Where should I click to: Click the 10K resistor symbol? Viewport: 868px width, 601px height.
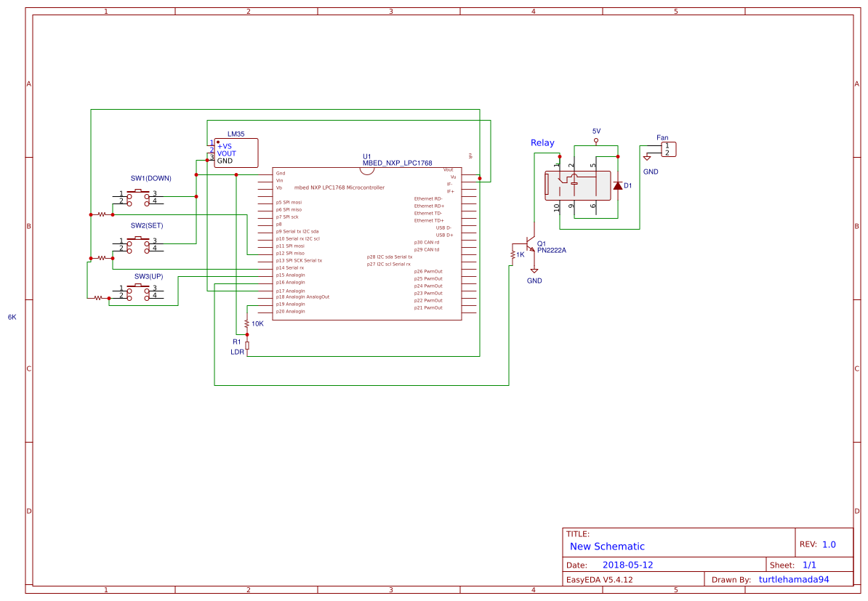pyautogui.click(x=246, y=323)
